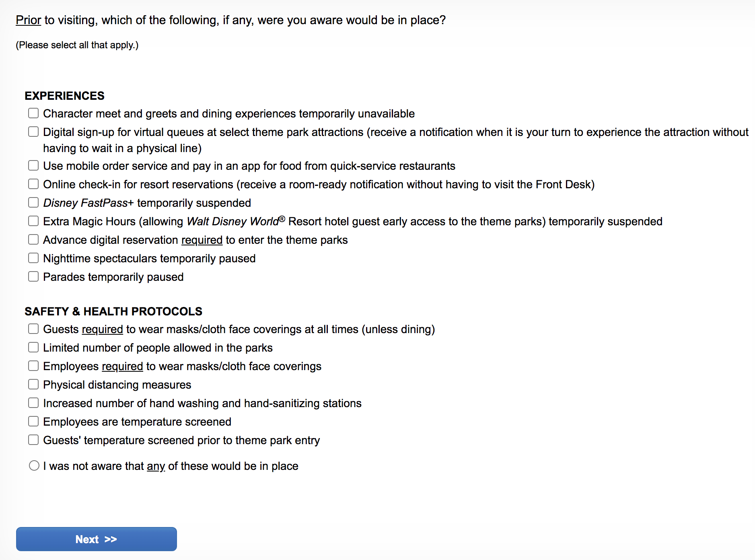Screen dimensions: 755x560
Task: Check Increased hand washing stations option
Action: pyautogui.click(x=33, y=403)
